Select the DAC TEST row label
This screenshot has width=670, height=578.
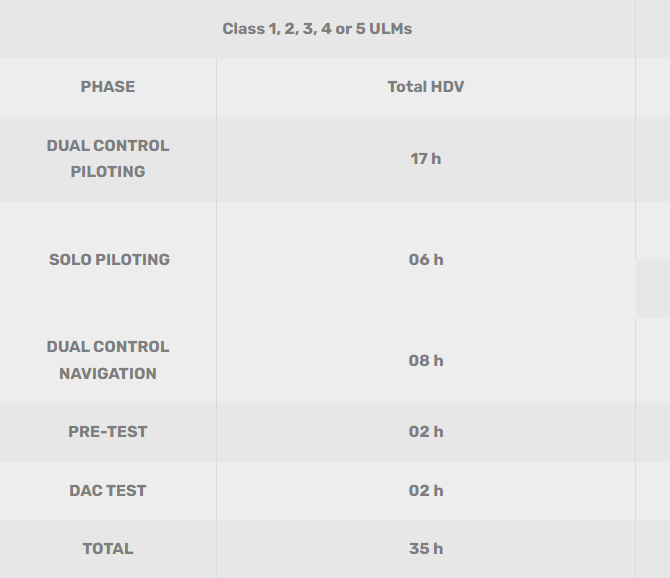pos(108,491)
